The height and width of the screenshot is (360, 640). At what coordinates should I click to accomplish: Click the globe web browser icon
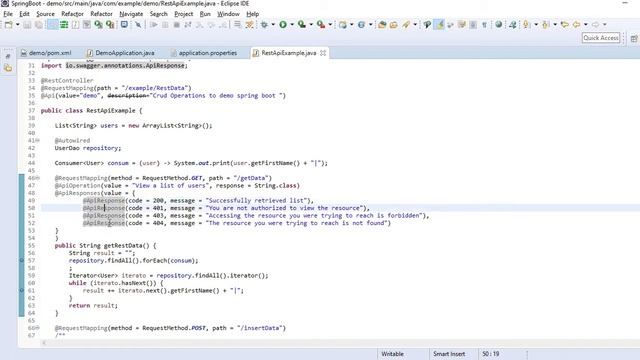(499, 25)
